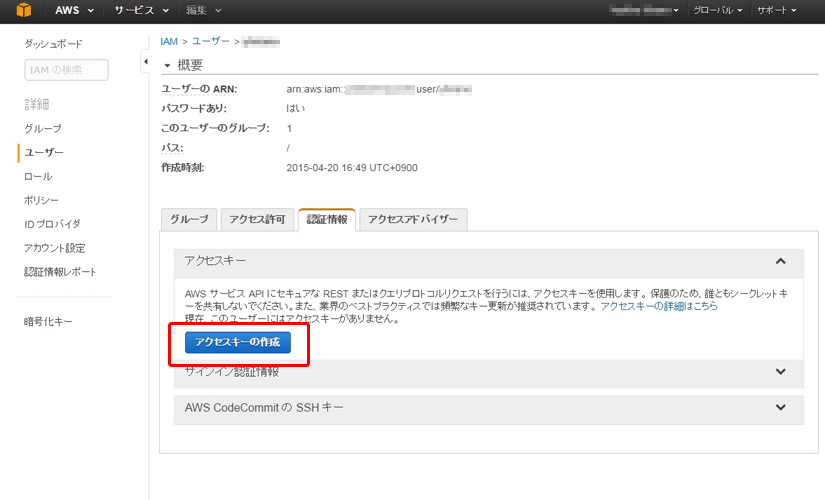Click the ユーザー breadcrumb link
Image resolution: width=825 pixels, height=500 pixels.
pyautogui.click(x=209, y=42)
